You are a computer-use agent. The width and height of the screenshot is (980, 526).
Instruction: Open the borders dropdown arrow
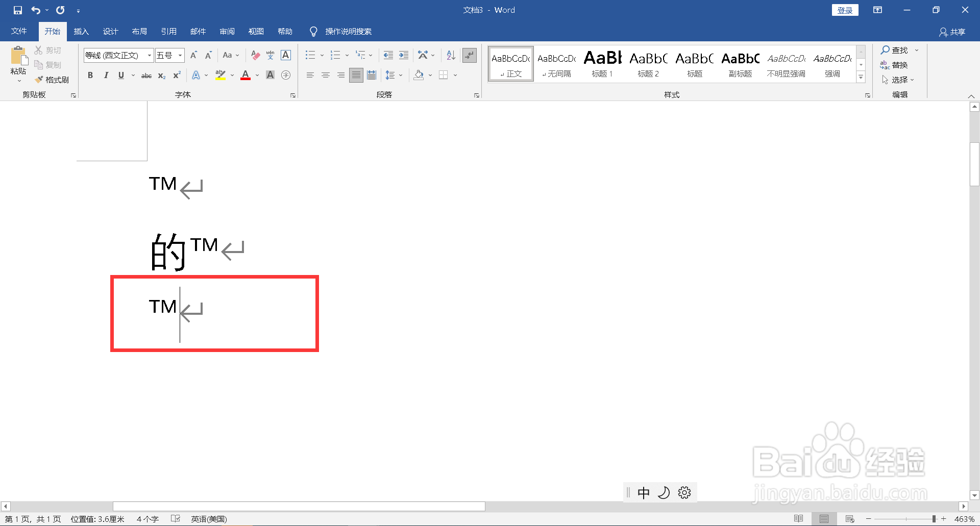click(x=455, y=75)
